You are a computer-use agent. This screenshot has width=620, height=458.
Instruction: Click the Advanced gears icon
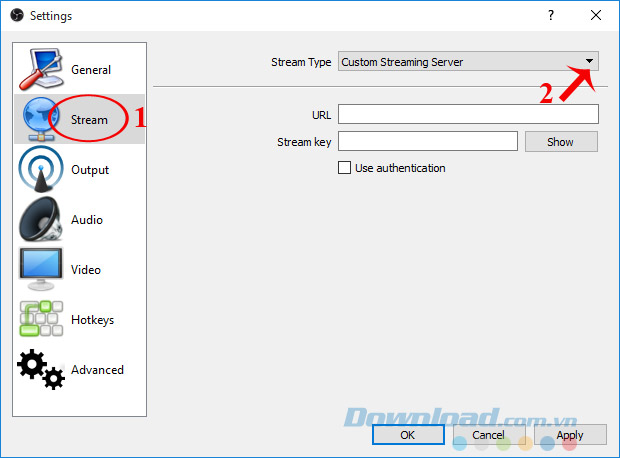tap(41, 369)
